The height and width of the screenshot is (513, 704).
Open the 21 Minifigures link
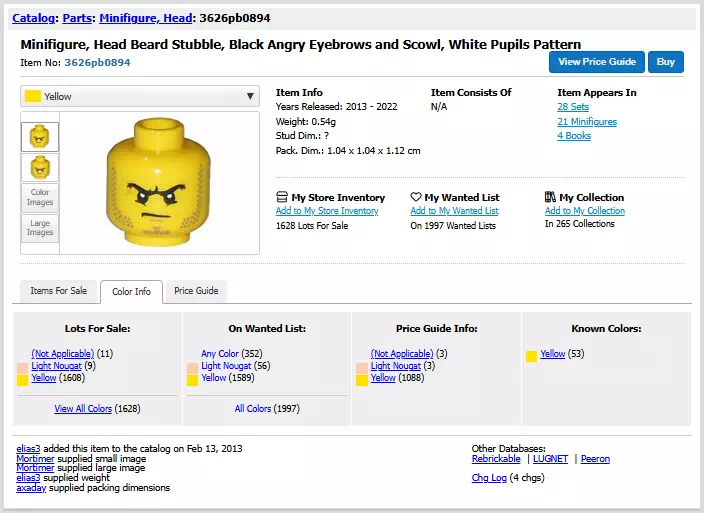click(x=587, y=122)
